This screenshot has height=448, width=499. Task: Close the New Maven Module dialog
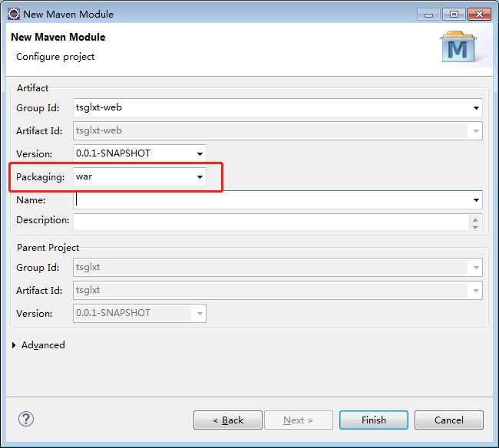pyautogui.click(x=479, y=15)
